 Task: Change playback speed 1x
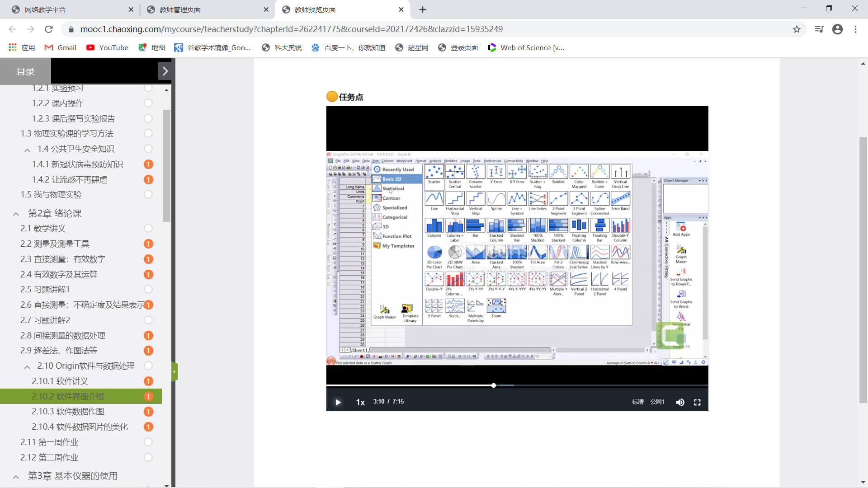pyautogui.click(x=360, y=402)
